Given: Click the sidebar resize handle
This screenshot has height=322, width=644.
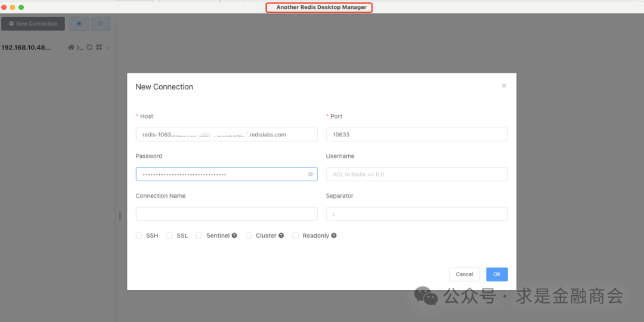Looking at the screenshot, I should (x=120, y=215).
